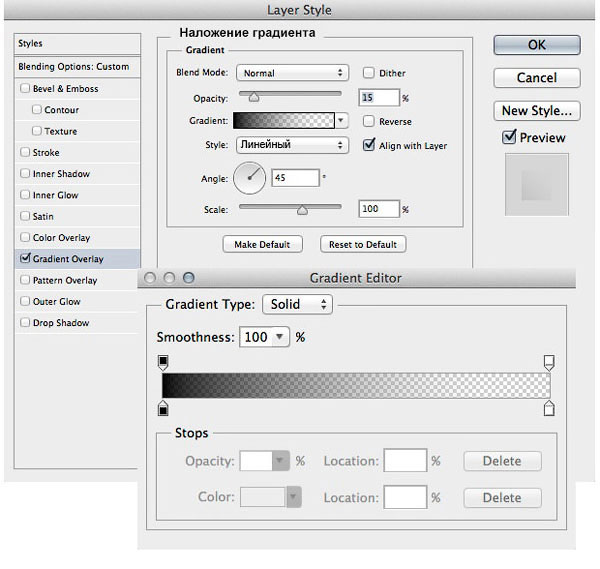Toggle the Reverse checkbox
Viewport: 600px width, 569px height.
pyautogui.click(x=368, y=121)
